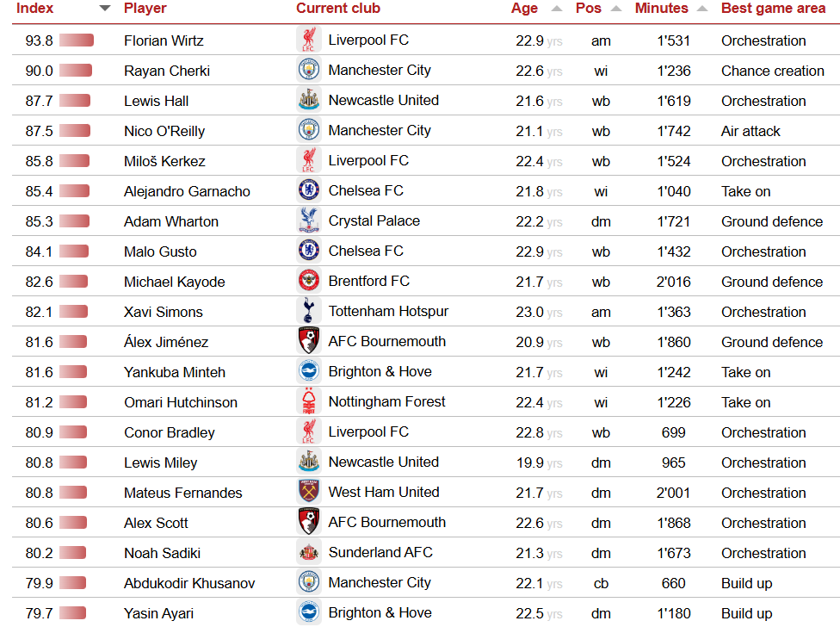Sort by Index using the descending arrow

tap(105, 9)
